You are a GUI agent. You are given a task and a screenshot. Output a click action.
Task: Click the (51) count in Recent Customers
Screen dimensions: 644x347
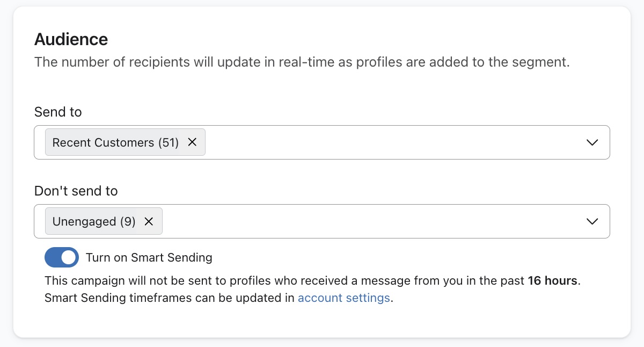point(169,142)
